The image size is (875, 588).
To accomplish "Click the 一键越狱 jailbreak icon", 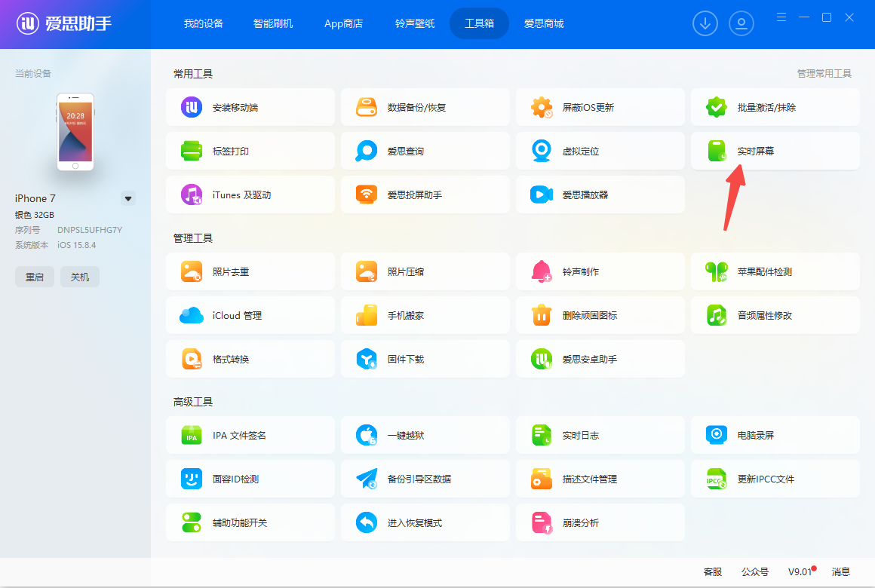I will coord(367,435).
